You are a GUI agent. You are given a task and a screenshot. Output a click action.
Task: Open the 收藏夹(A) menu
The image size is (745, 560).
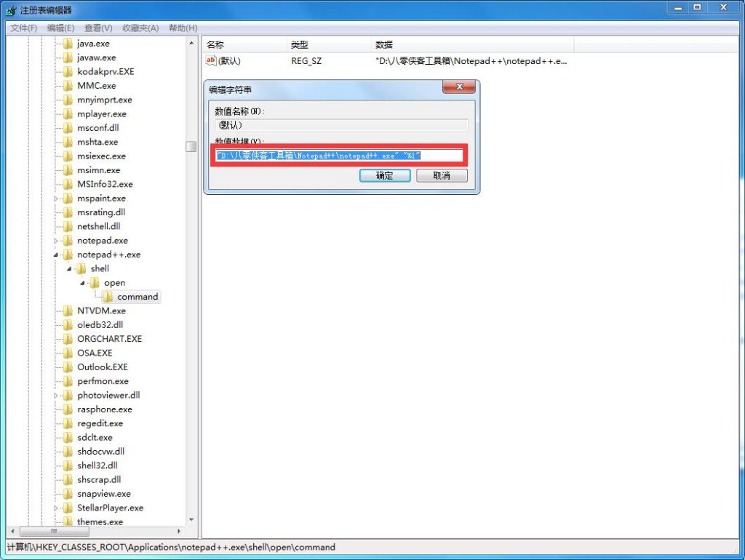(140, 28)
